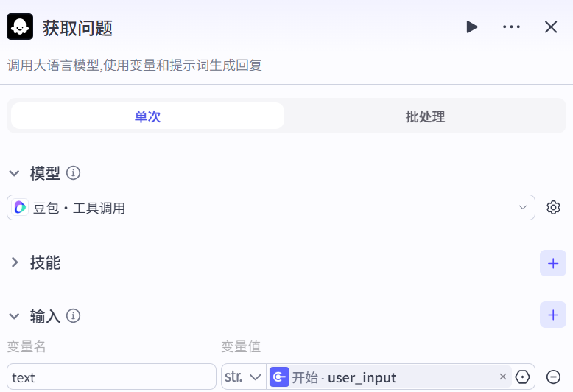Image resolution: width=573 pixels, height=392 pixels.
Task: Run the 获取问题 node with play button
Action: click(x=472, y=27)
